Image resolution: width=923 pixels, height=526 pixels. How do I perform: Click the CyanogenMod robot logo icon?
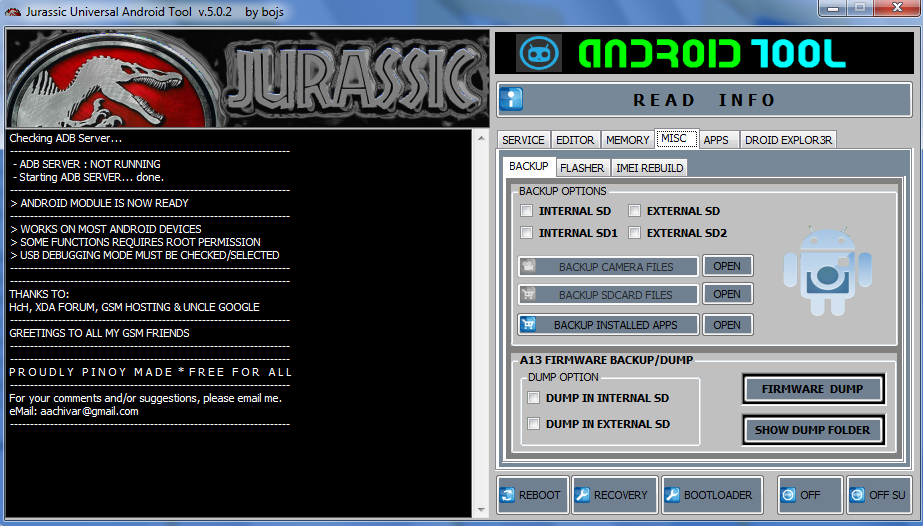(539, 53)
